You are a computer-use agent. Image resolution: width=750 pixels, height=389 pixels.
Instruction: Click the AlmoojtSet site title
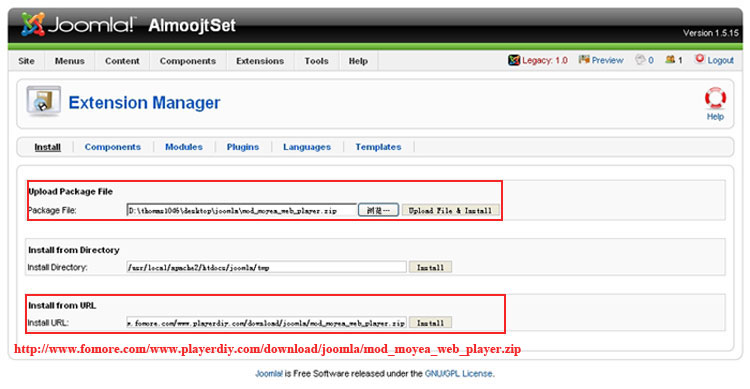coord(192,25)
